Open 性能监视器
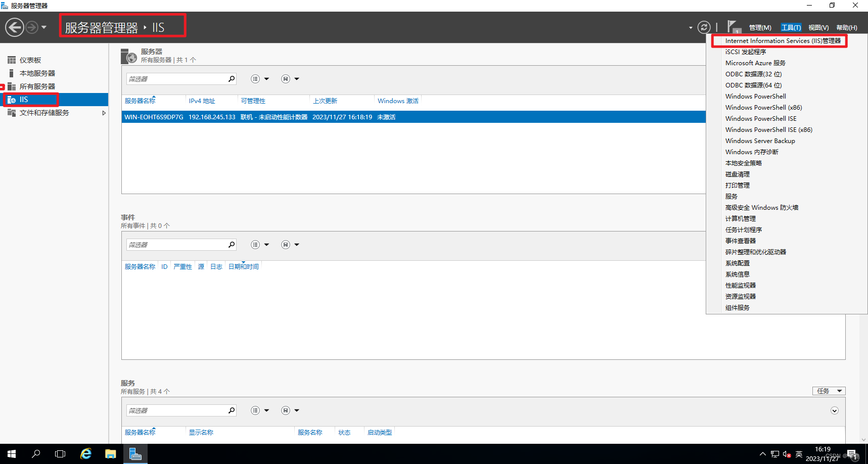The width and height of the screenshot is (868, 464). tap(741, 286)
